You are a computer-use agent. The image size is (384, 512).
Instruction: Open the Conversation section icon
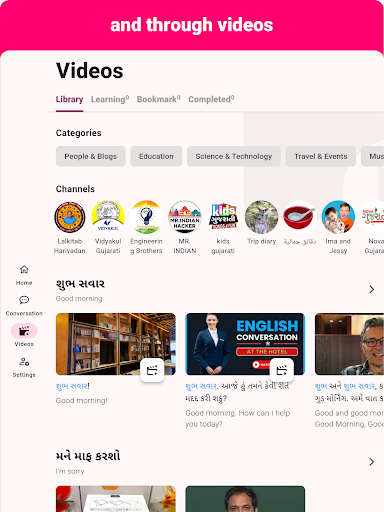pos(24,300)
